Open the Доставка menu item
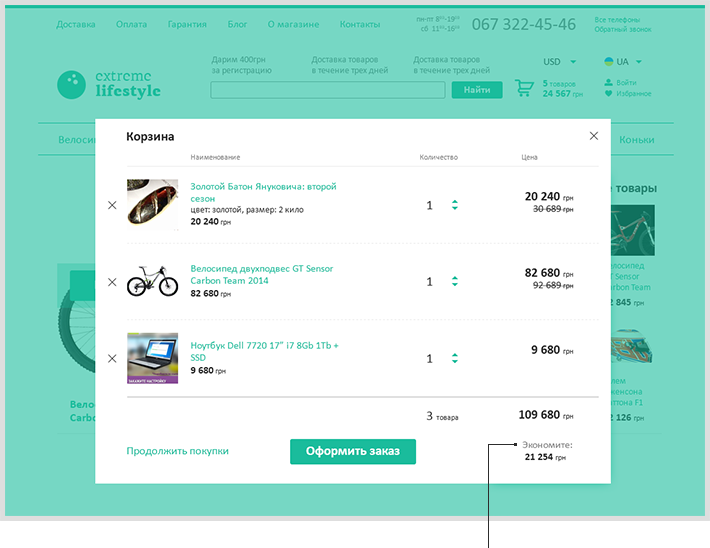710x548 pixels. tap(76, 24)
